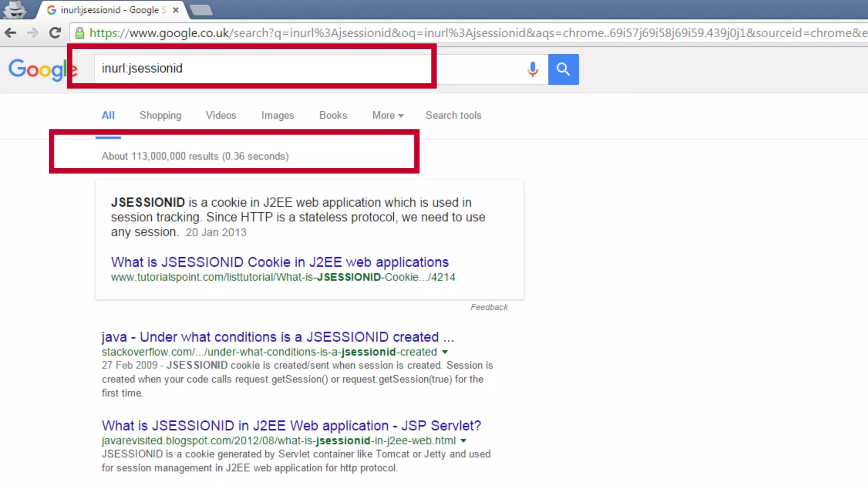The image size is (868, 488).
Task: Open the tutorialspoint JSESSIONID Cookie link
Action: click(x=280, y=262)
